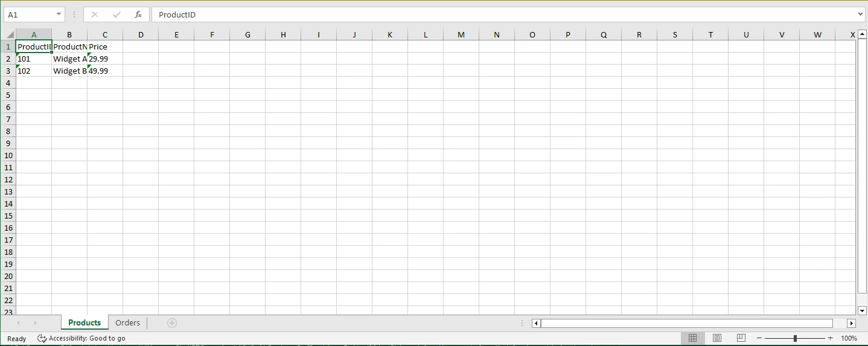Switch to Page Break Preview icon
The width and height of the screenshot is (868, 346).
(741, 338)
